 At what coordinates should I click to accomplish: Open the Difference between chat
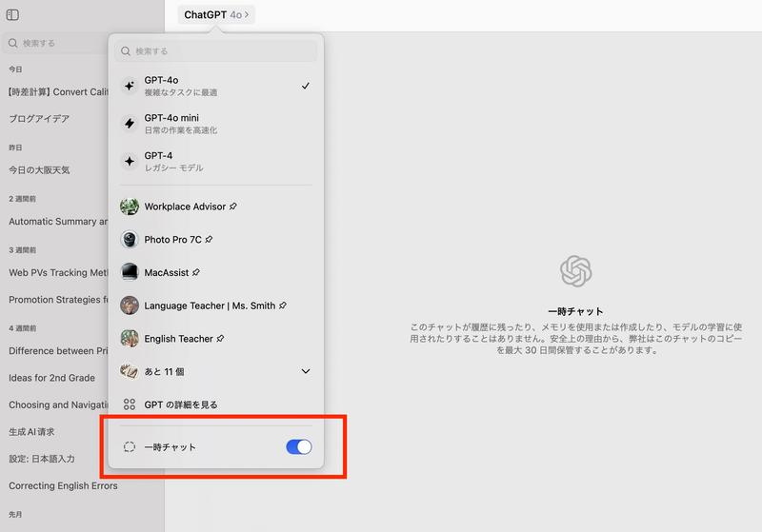coord(58,351)
